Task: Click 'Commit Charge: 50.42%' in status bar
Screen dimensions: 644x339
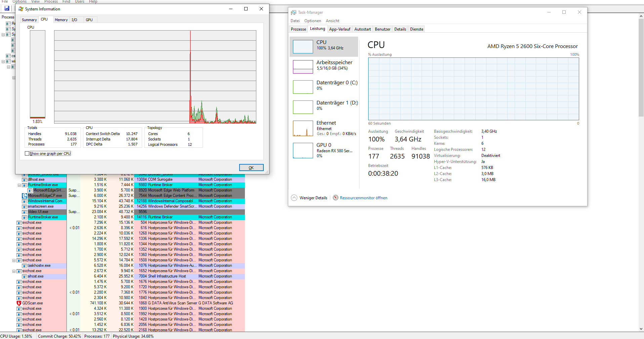Action: tap(59, 336)
